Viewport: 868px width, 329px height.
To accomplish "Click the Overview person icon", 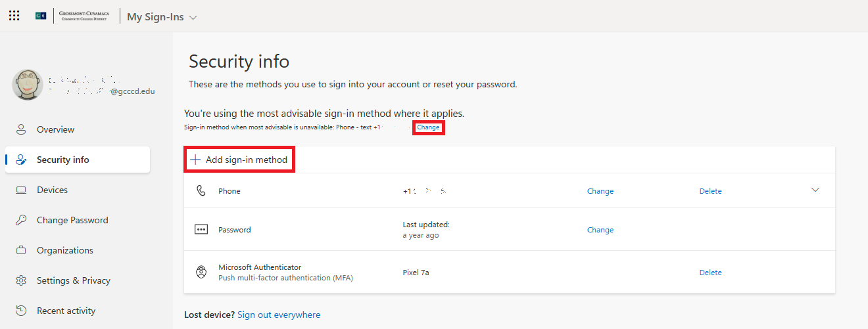I will [x=21, y=129].
